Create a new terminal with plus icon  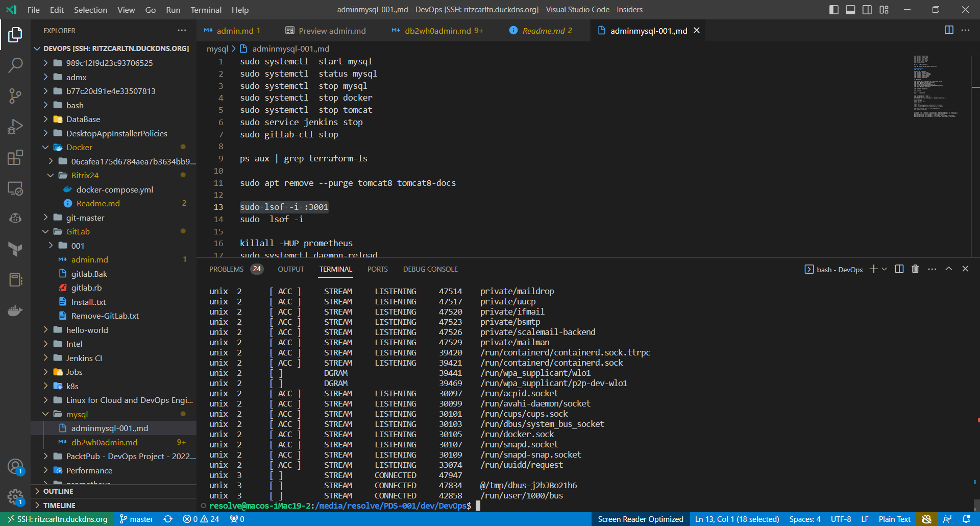873,269
